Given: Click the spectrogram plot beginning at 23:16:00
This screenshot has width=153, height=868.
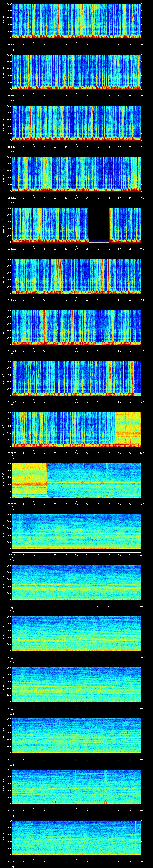Looking at the screenshot, I should tap(77, 123).
